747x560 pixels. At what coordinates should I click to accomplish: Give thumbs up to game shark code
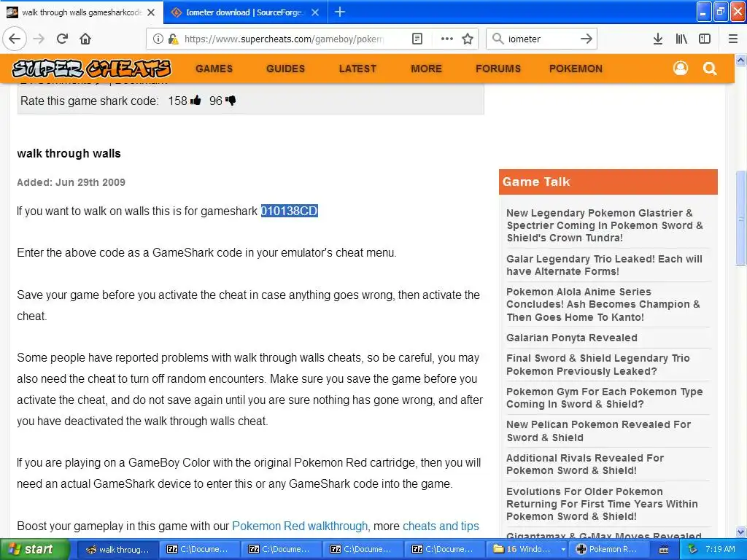pos(196,101)
